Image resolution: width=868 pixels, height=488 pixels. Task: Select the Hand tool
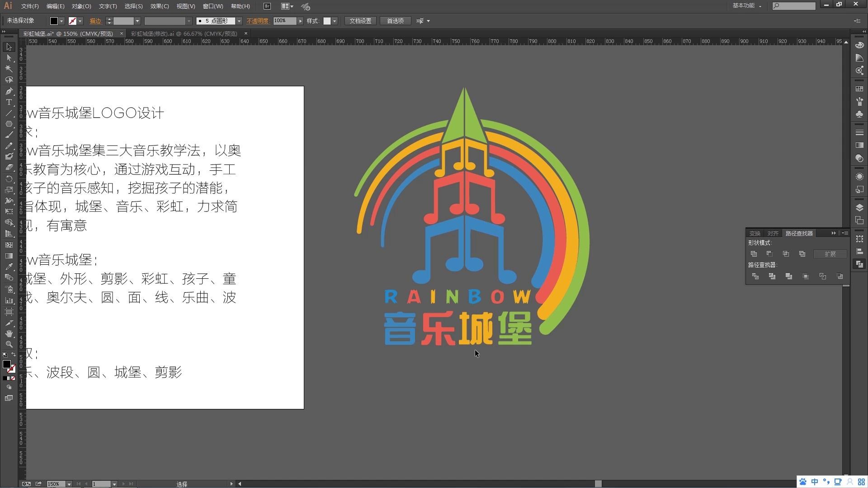tap(9, 333)
